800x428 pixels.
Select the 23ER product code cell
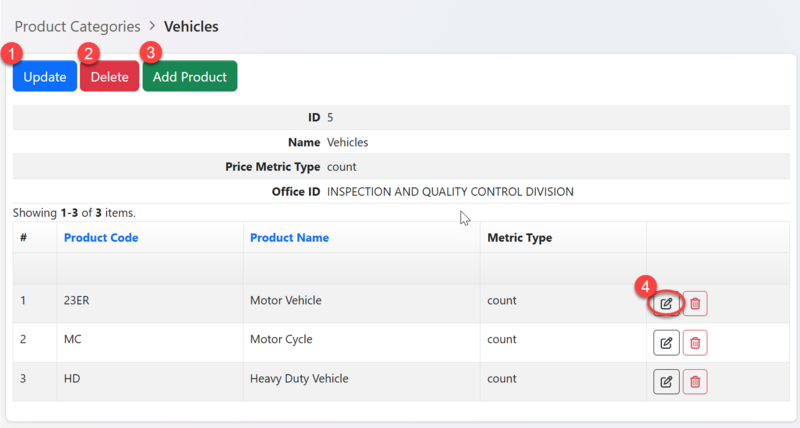(x=79, y=299)
